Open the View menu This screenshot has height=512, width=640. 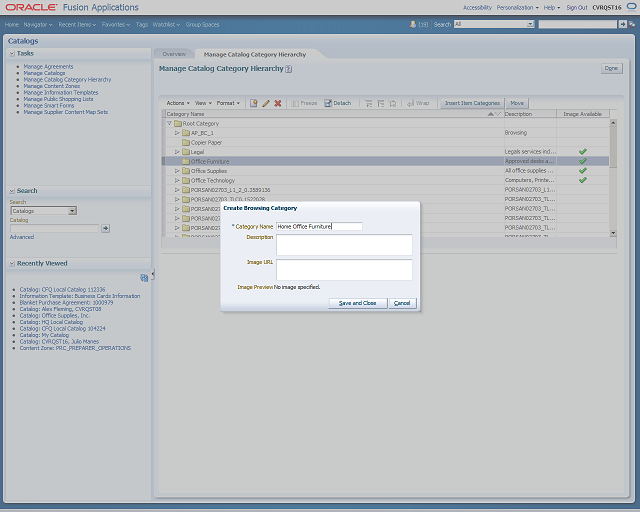click(203, 103)
